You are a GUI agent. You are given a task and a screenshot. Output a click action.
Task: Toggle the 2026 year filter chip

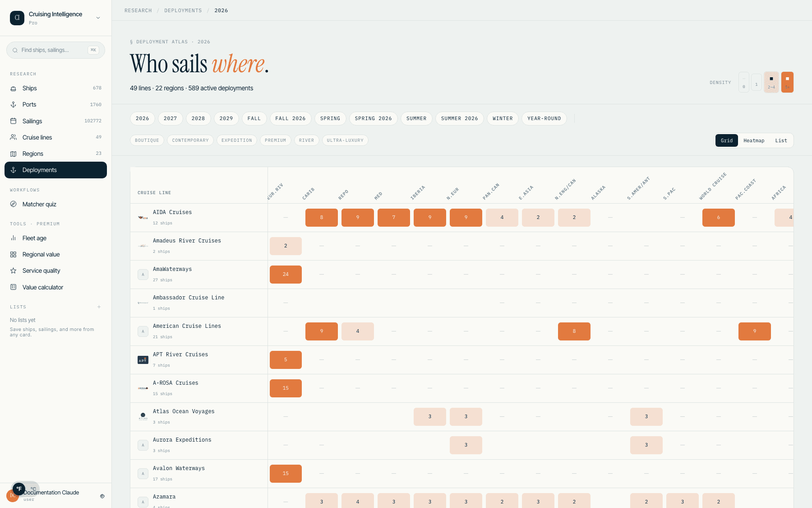(x=143, y=119)
